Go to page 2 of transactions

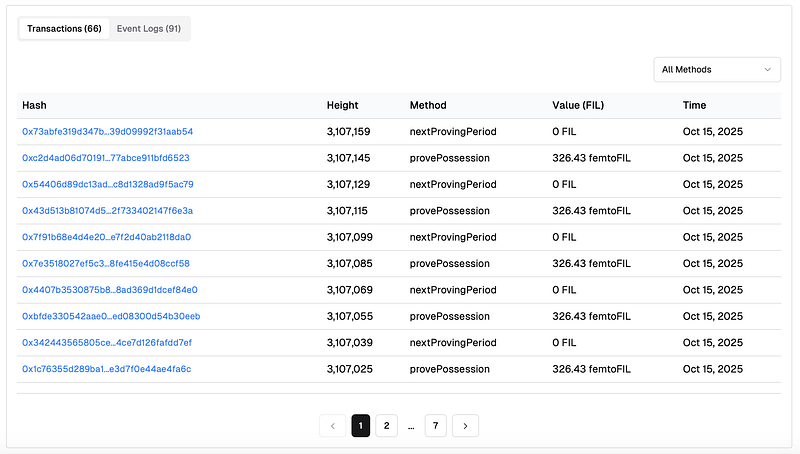(x=386, y=426)
